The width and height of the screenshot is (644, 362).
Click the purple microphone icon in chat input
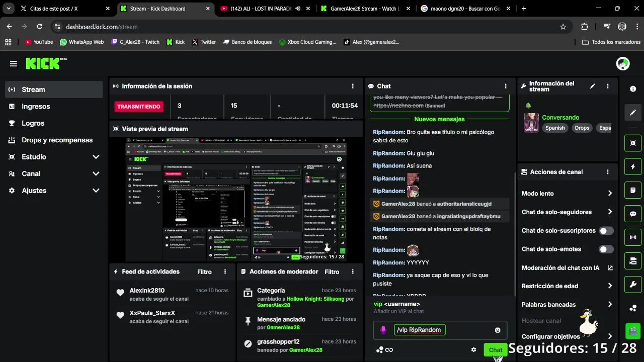pyautogui.click(x=383, y=330)
